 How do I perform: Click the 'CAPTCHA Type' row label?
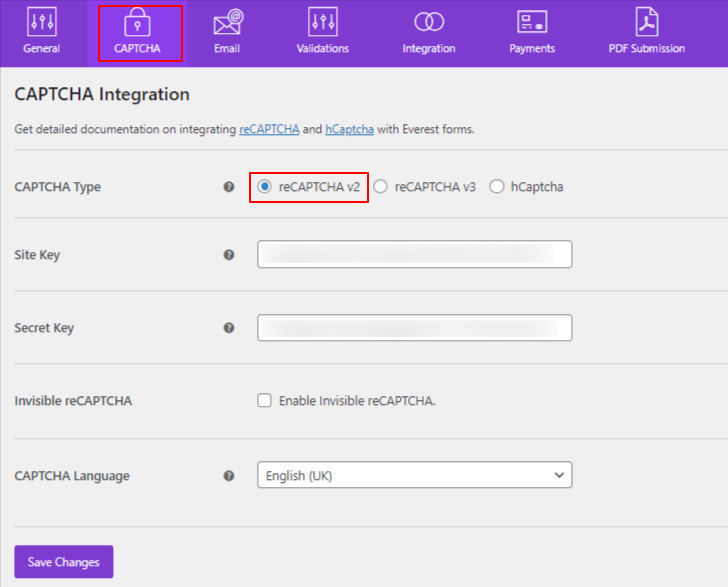[58, 187]
